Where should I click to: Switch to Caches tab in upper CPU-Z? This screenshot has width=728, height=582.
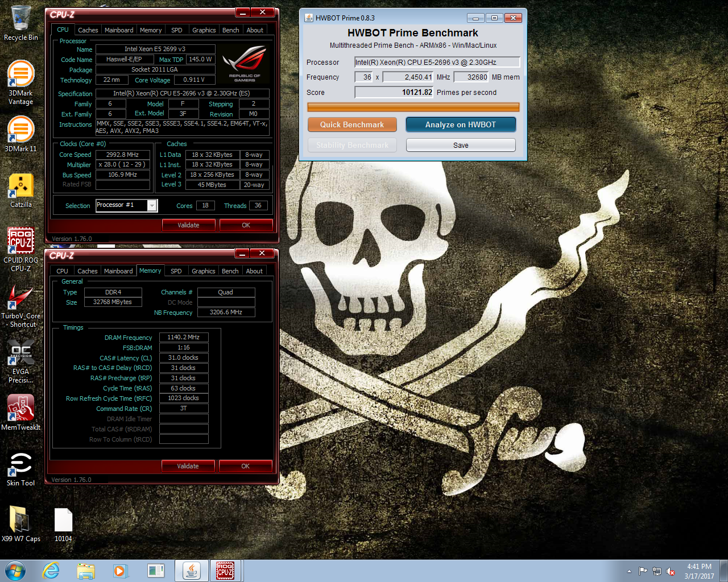88,30
